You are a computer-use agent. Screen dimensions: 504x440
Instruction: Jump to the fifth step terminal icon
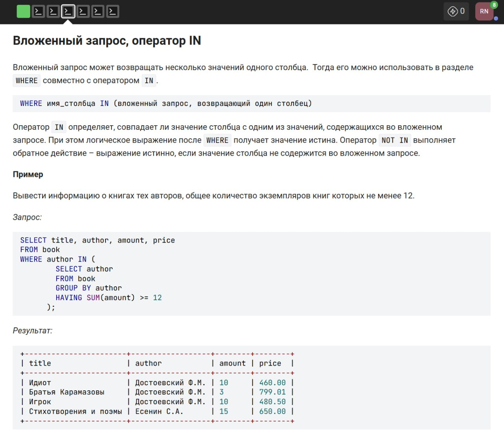pyautogui.click(x=83, y=11)
